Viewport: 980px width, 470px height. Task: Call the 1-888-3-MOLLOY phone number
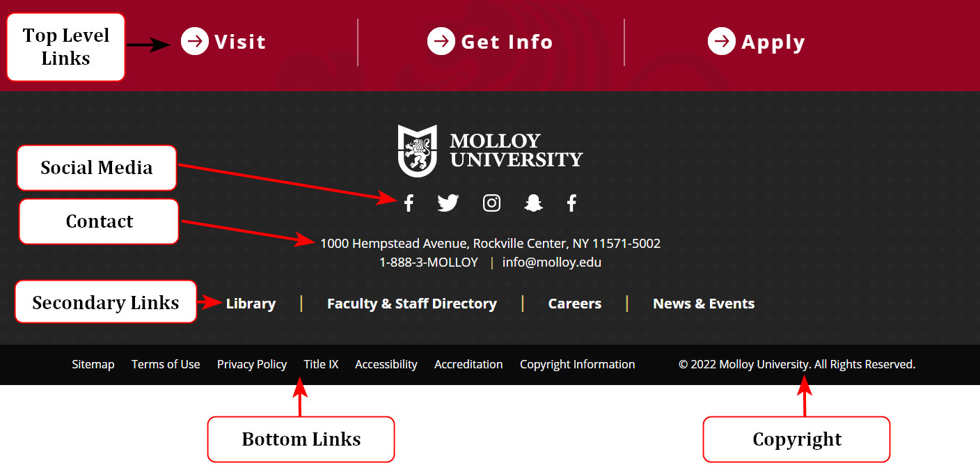coord(429,263)
